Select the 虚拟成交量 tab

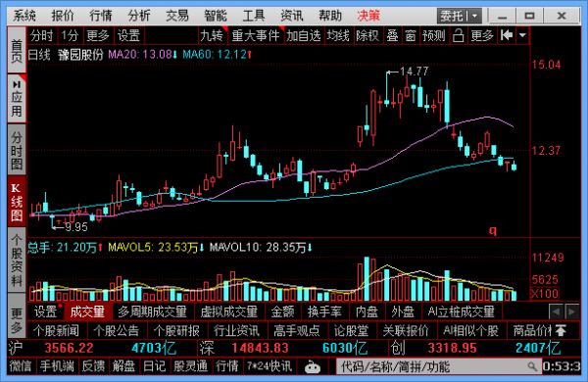pyautogui.click(x=228, y=311)
